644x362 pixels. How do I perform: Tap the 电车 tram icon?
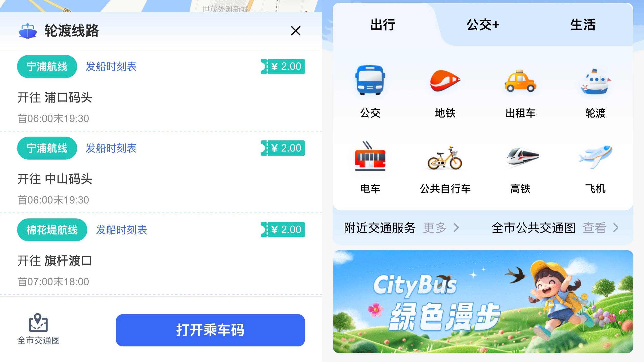[370, 156]
